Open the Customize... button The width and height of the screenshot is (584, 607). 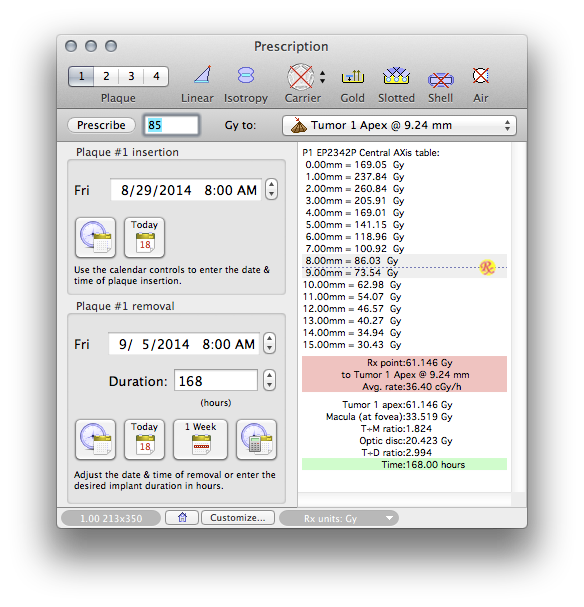[x=238, y=518]
